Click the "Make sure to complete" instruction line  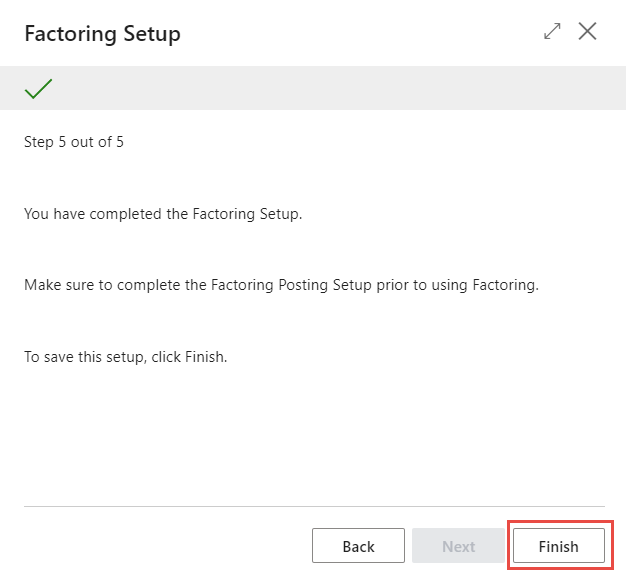(281, 285)
